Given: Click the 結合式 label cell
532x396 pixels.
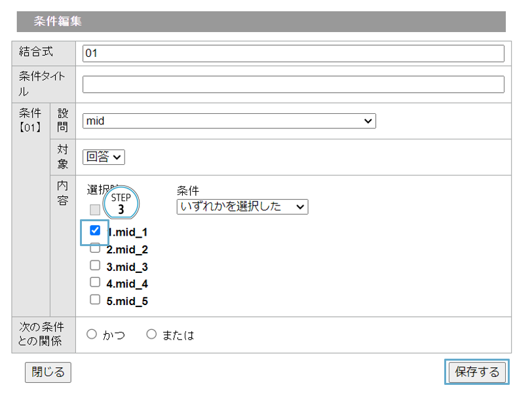Looking at the screenshot, I should tap(43, 52).
